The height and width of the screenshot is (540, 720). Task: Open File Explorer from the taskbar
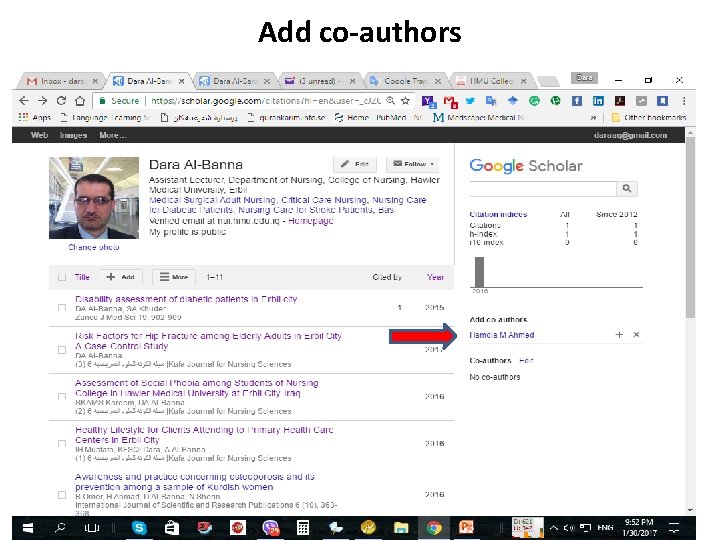pos(401,528)
